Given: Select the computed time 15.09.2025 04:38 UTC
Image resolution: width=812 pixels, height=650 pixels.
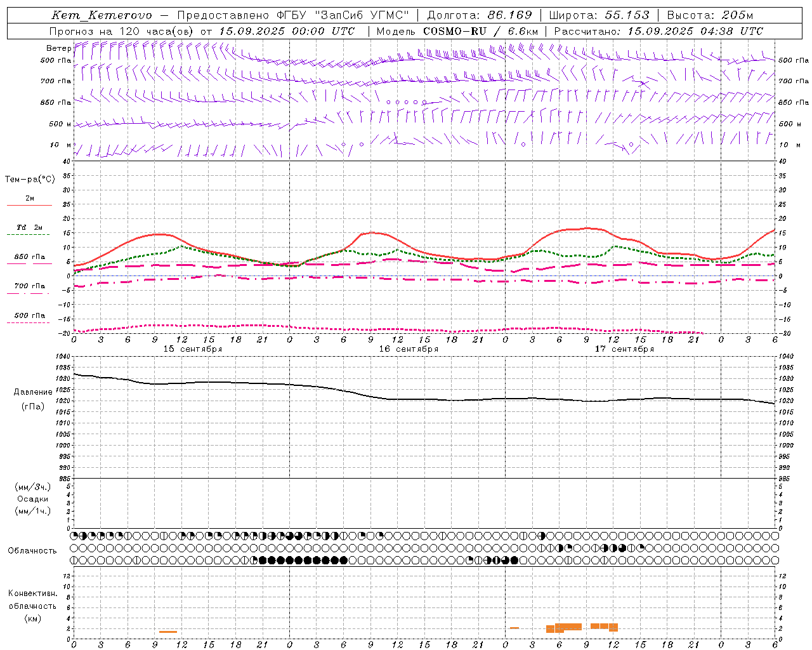Looking at the screenshot, I should [x=695, y=31].
